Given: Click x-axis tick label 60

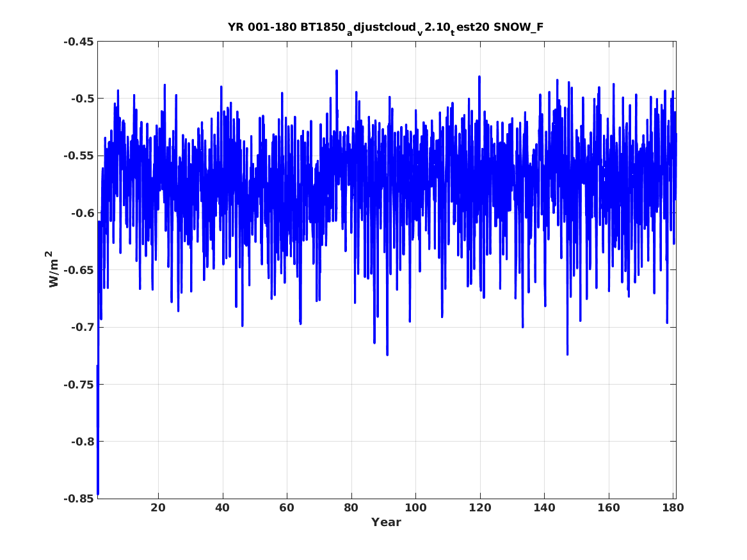Looking at the screenshot, I should (x=287, y=508).
